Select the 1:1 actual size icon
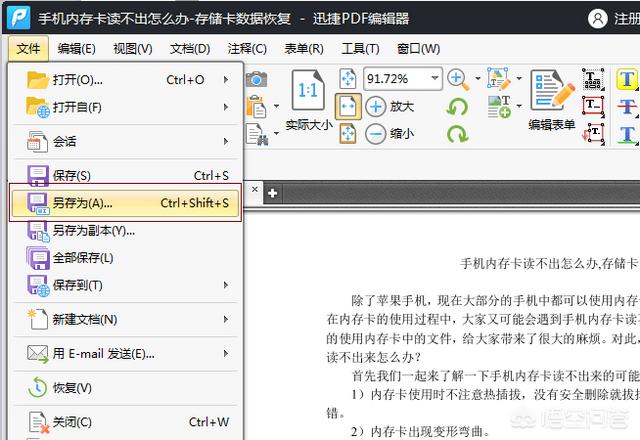 point(308,90)
